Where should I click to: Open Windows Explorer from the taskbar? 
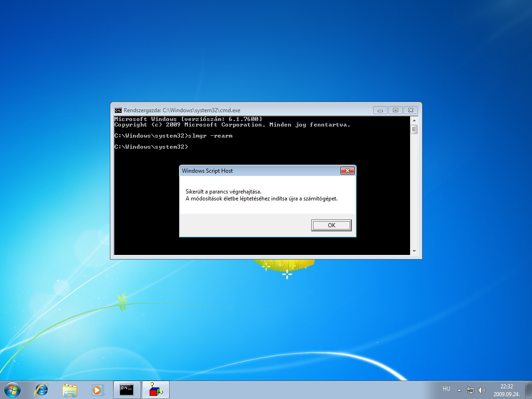(70, 390)
